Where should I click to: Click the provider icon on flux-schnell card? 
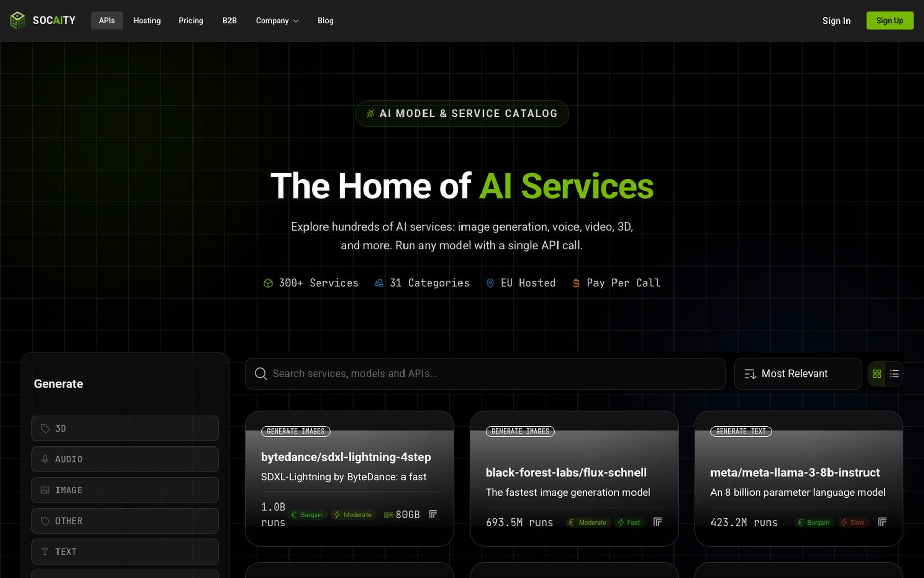click(x=658, y=522)
